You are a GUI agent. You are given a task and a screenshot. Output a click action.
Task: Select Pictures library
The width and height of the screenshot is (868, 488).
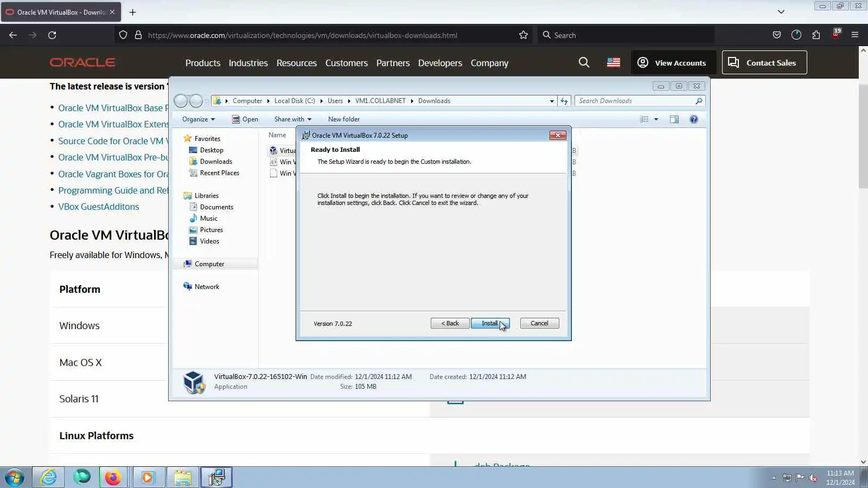[x=212, y=230]
